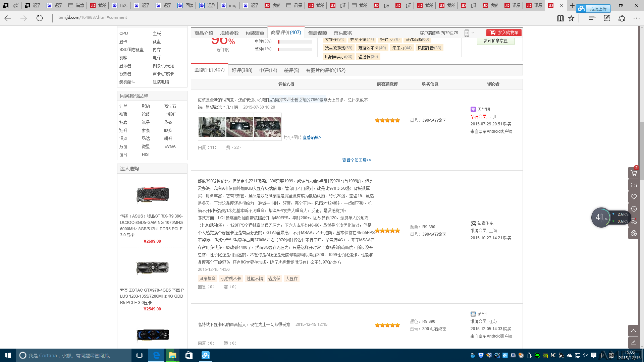Launch Windows Store from taskbar
Viewport: 644px width, 362px height.
tap(189, 355)
